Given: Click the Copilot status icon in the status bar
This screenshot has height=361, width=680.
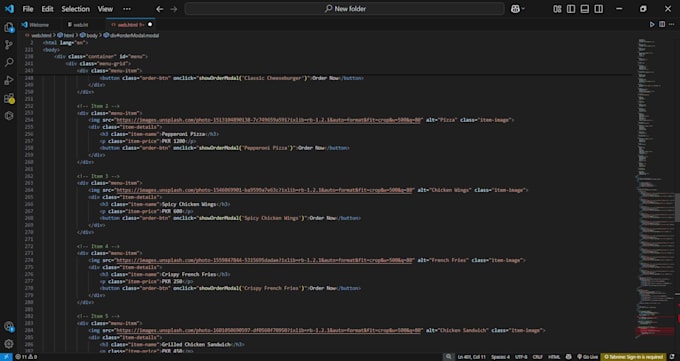Looking at the screenshot, I should coord(569,357).
